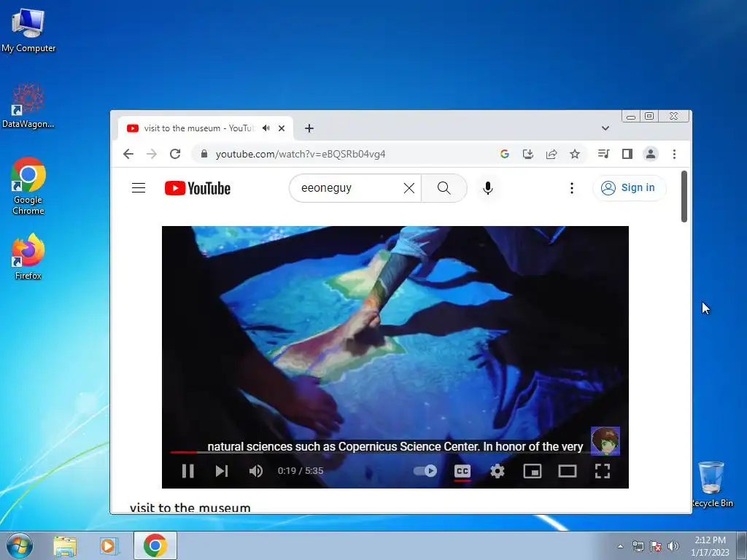Click the video progress bar
The image size is (747, 560).
coord(395,452)
